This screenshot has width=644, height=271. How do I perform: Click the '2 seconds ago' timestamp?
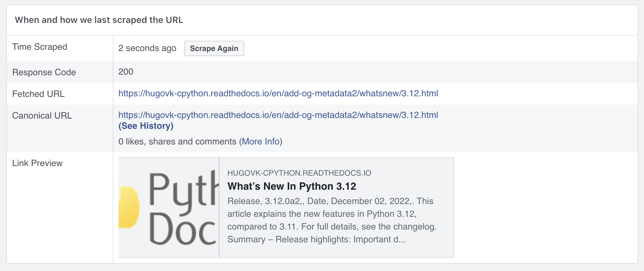(147, 48)
